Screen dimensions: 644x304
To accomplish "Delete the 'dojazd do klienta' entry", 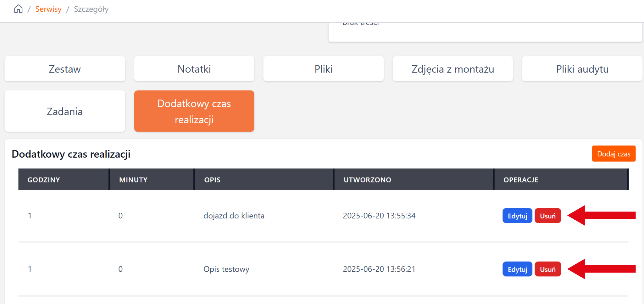I will pos(547,216).
